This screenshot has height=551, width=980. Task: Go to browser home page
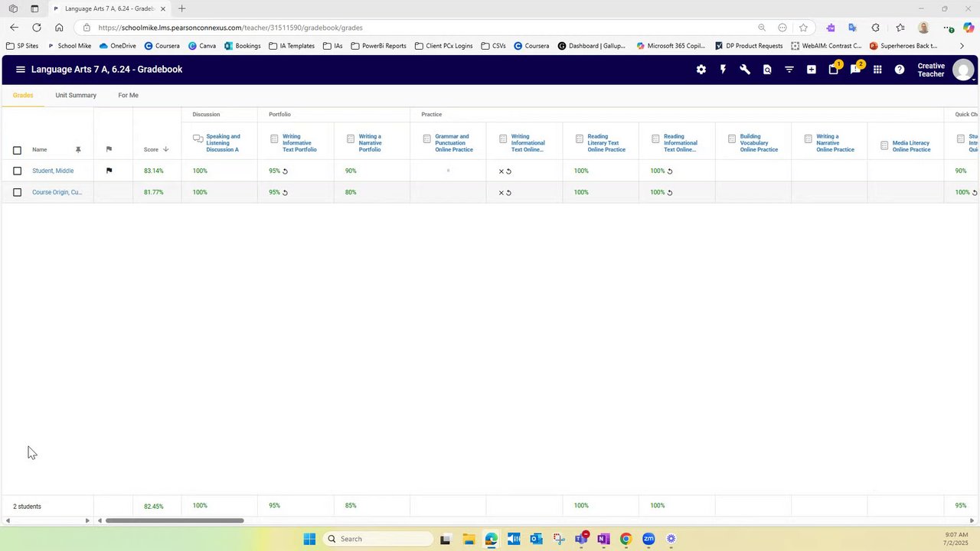59,28
